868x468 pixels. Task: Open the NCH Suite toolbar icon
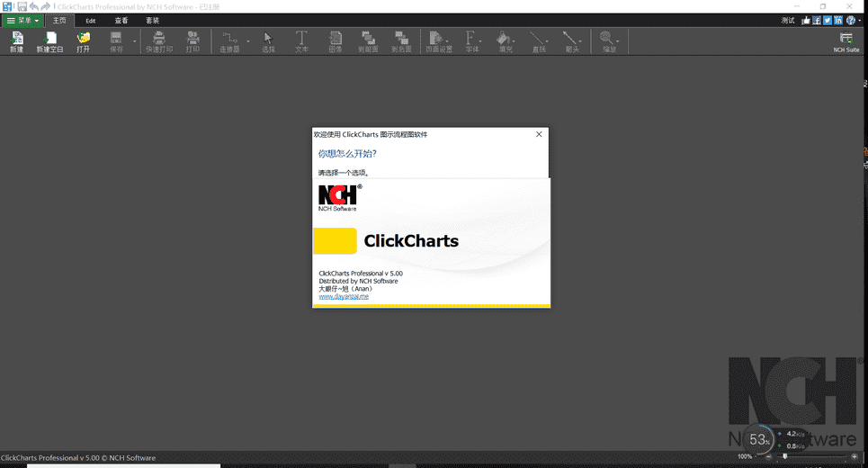tap(846, 42)
